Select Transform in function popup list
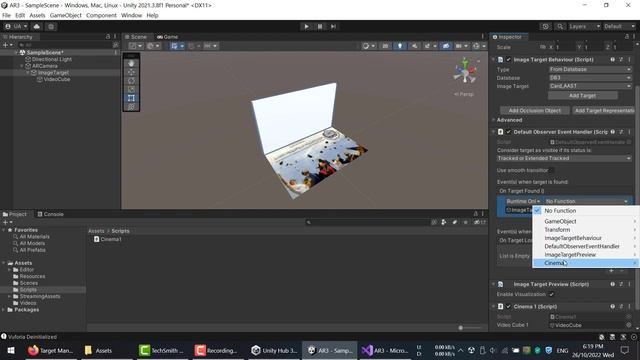This screenshot has height=360, width=640. click(585, 230)
